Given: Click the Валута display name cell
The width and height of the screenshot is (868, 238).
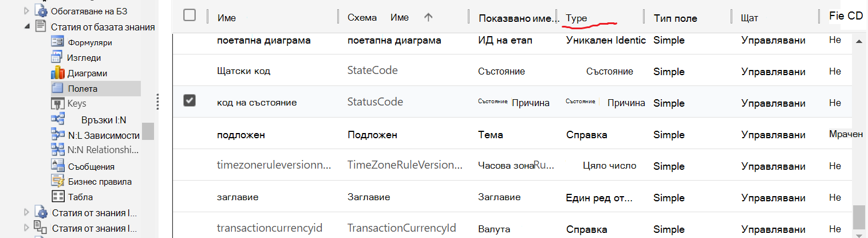Looking at the screenshot, I should tap(494, 228).
